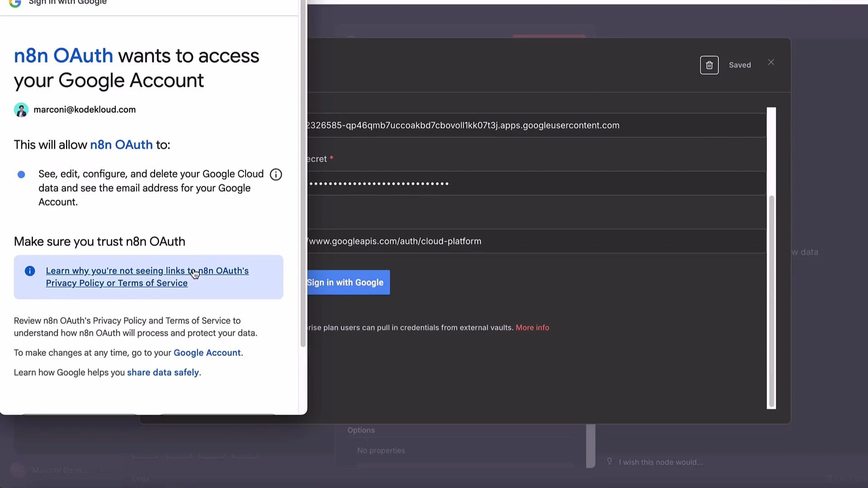Viewport: 868px width, 488px height.
Task: Click the marconi@kodekloud.com account avatar
Action: click(x=21, y=110)
